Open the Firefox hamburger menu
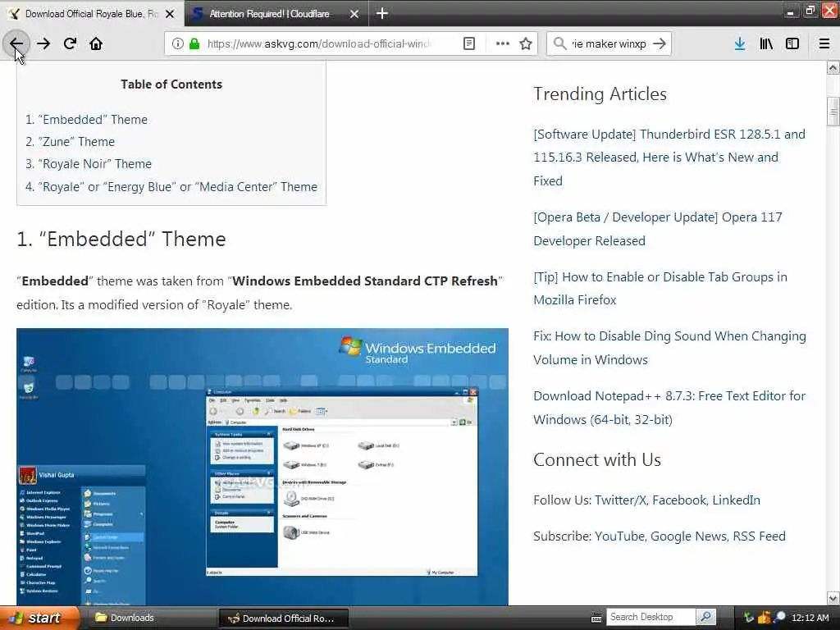The image size is (840, 630). [x=824, y=43]
